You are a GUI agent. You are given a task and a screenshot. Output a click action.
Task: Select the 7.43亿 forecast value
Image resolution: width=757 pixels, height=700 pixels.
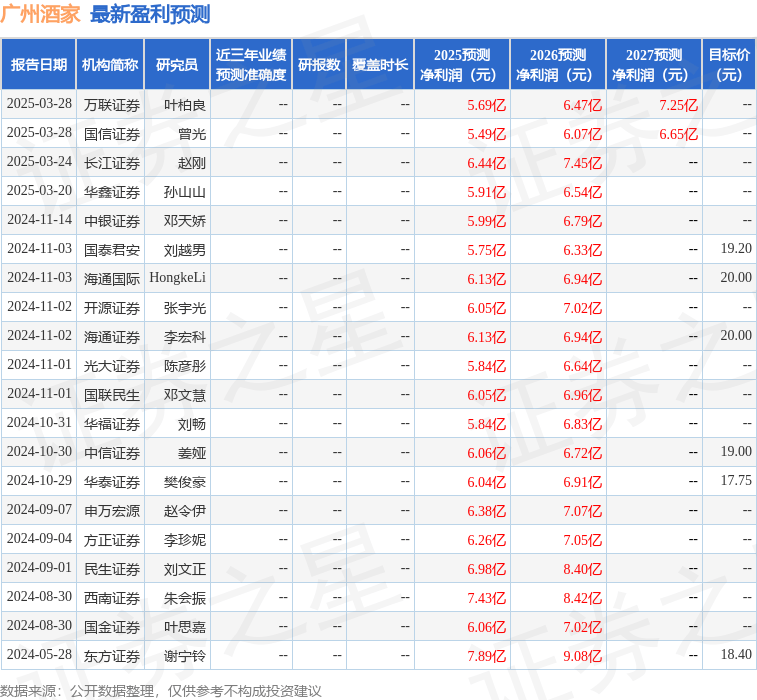click(487, 598)
